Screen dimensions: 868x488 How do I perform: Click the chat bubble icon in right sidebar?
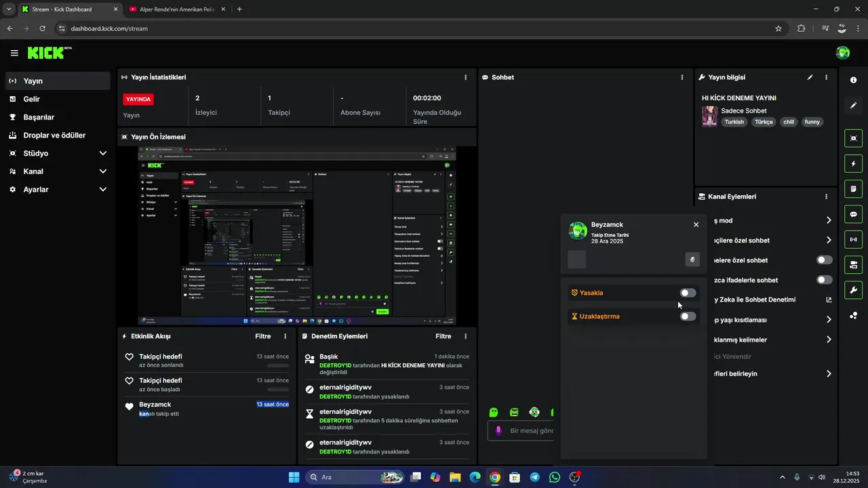point(853,214)
